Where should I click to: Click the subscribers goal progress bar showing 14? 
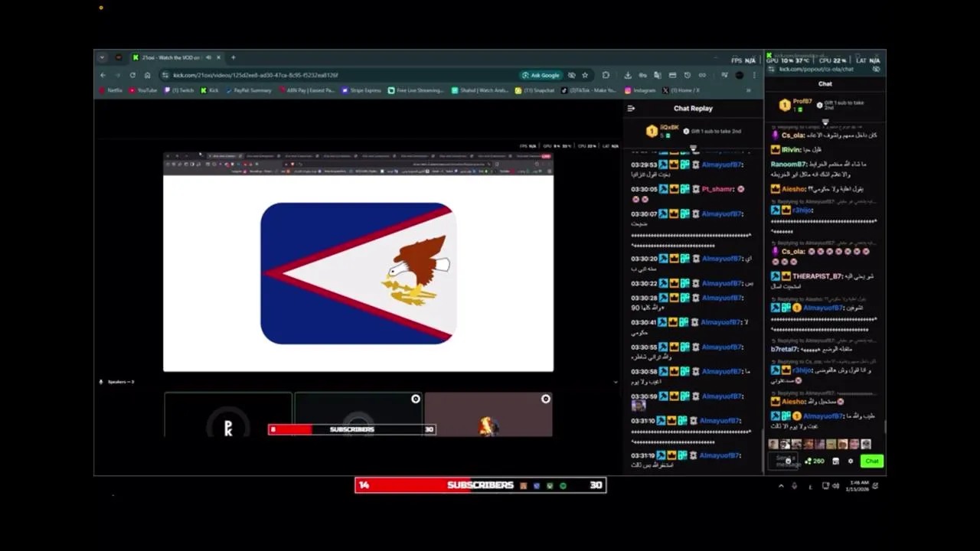click(480, 485)
